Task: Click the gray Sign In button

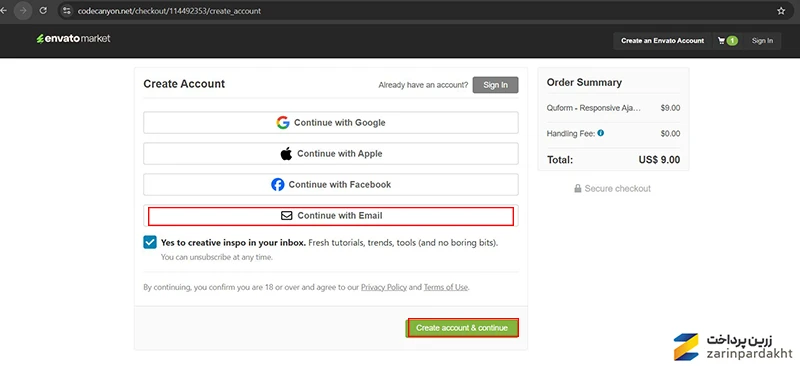Action: [495, 85]
